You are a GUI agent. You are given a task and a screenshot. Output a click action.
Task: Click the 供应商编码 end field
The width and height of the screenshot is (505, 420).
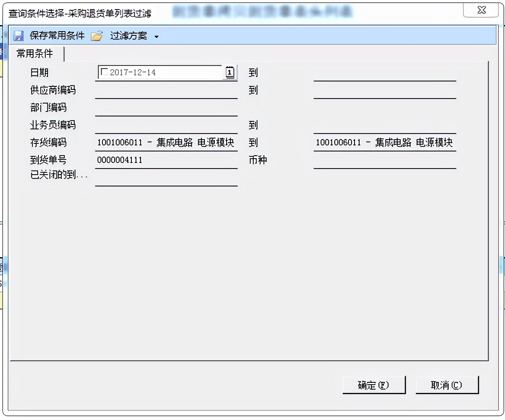(385, 91)
